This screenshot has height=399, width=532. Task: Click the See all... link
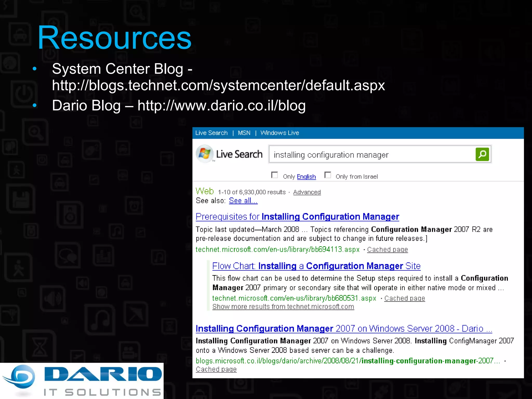point(243,201)
